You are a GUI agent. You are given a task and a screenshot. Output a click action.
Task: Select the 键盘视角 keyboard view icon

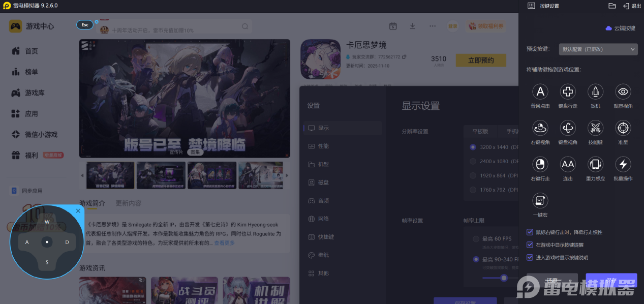pyautogui.click(x=568, y=128)
